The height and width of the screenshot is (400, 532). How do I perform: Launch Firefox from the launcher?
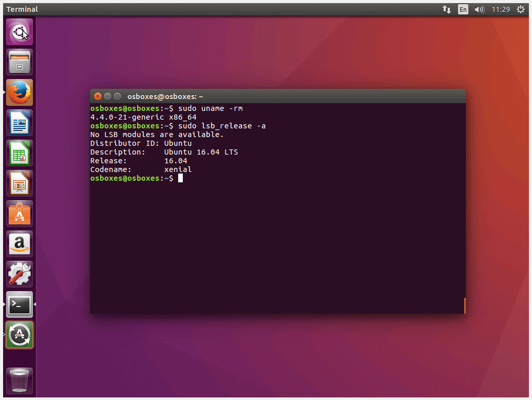(x=19, y=92)
